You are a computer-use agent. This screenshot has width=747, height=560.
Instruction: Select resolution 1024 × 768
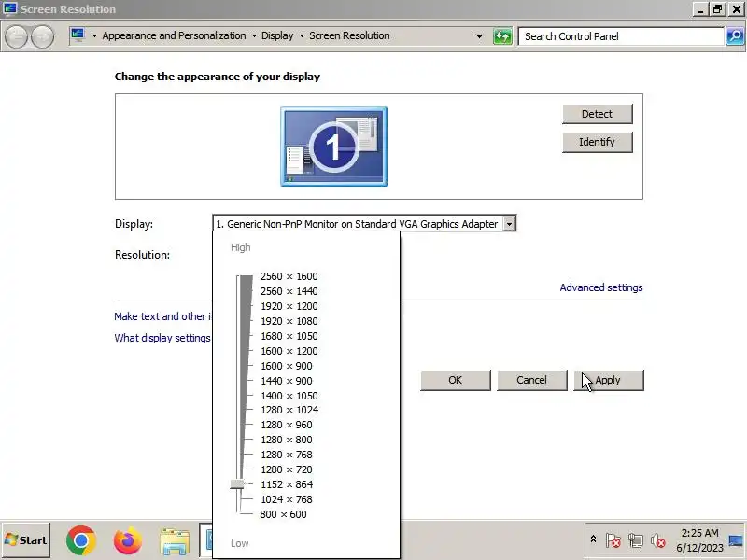click(x=287, y=499)
